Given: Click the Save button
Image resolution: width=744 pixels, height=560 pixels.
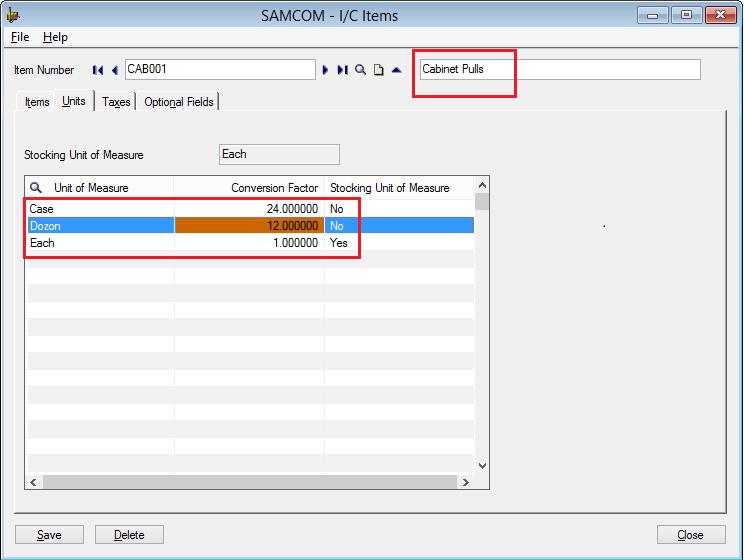Looking at the screenshot, I should pyautogui.click(x=49, y=535).
